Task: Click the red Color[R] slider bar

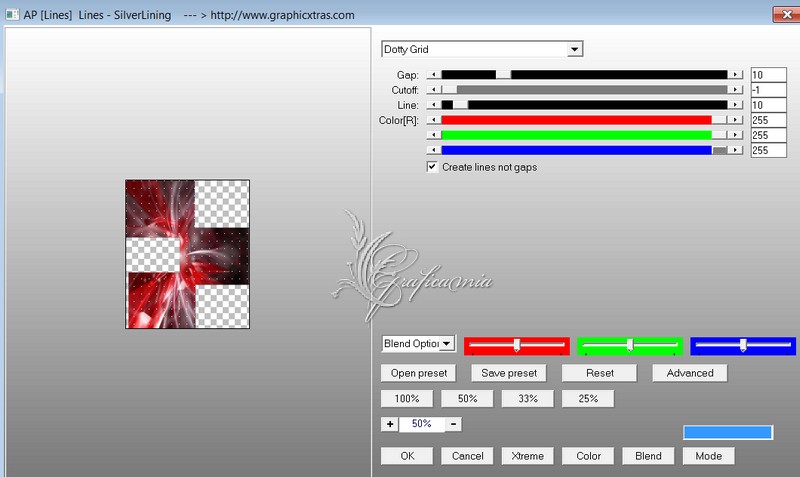Action: point(585,120)
